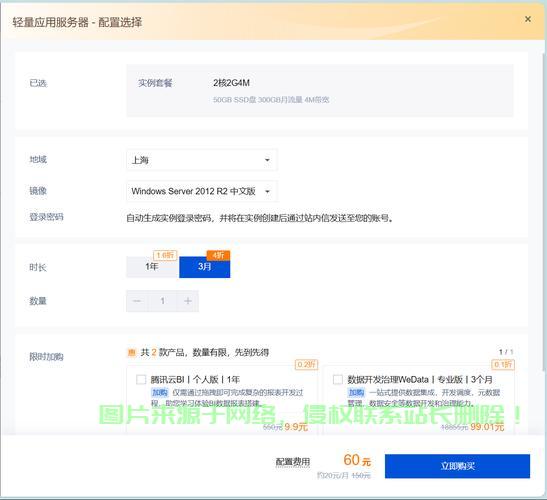Click the 9.9元 price on 腾讯云BI card
This screenshot has height=500, width=547.
point(296,427)
